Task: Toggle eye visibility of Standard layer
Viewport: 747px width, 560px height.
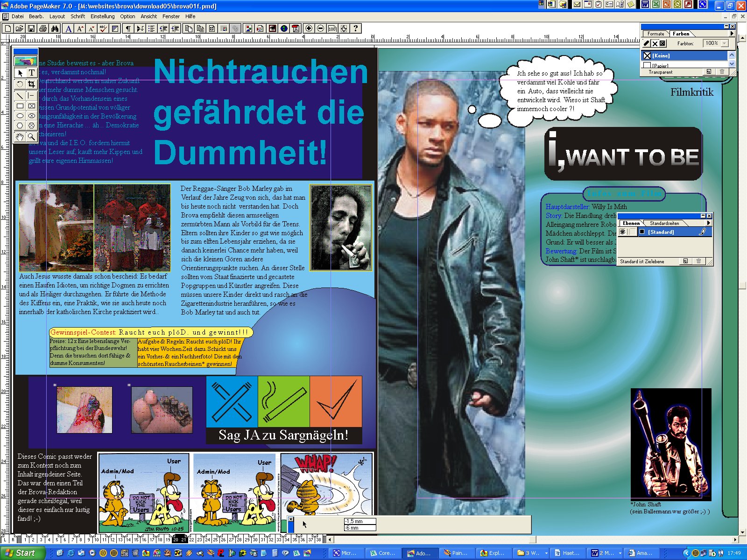Action: 622,232
